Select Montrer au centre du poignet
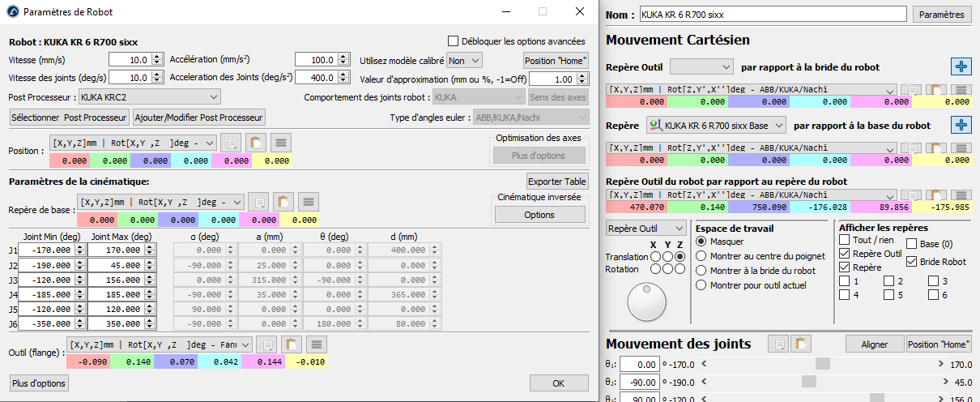 pyautogui.click(x=701, y=256)
